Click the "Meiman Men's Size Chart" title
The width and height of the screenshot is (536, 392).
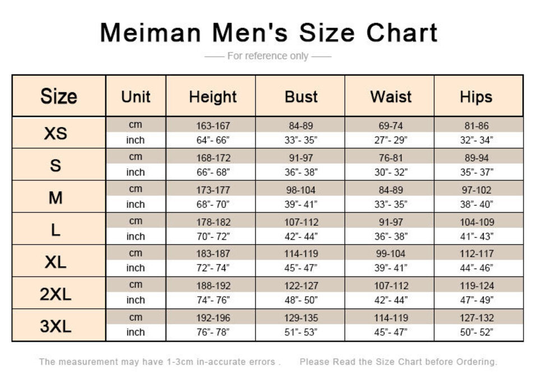pos(268,32)
